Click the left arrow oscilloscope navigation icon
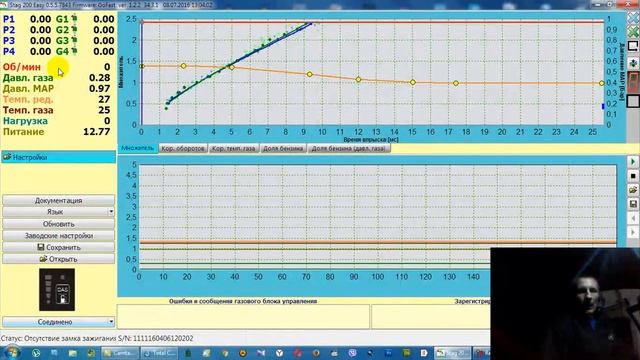This screenshot has height=360, width=640. tap(633, 218)
